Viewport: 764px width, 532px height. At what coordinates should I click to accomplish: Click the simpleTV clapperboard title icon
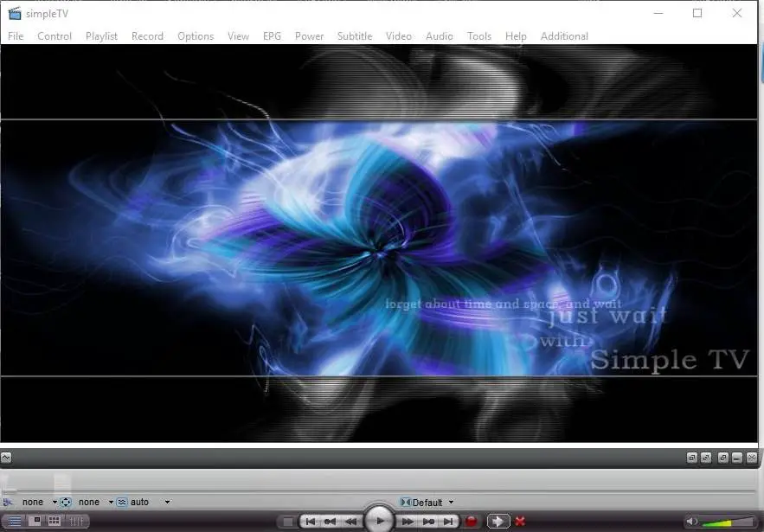coord(15,14)
